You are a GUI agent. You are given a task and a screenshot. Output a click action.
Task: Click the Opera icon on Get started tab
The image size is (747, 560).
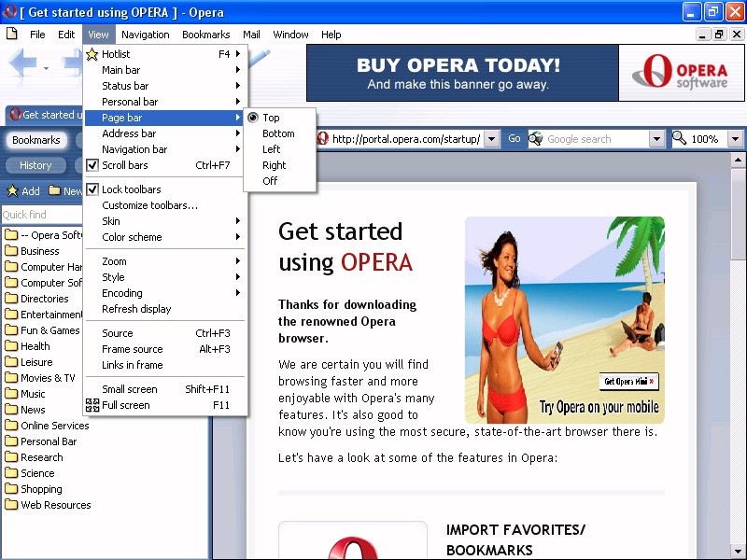pos(16,114)
